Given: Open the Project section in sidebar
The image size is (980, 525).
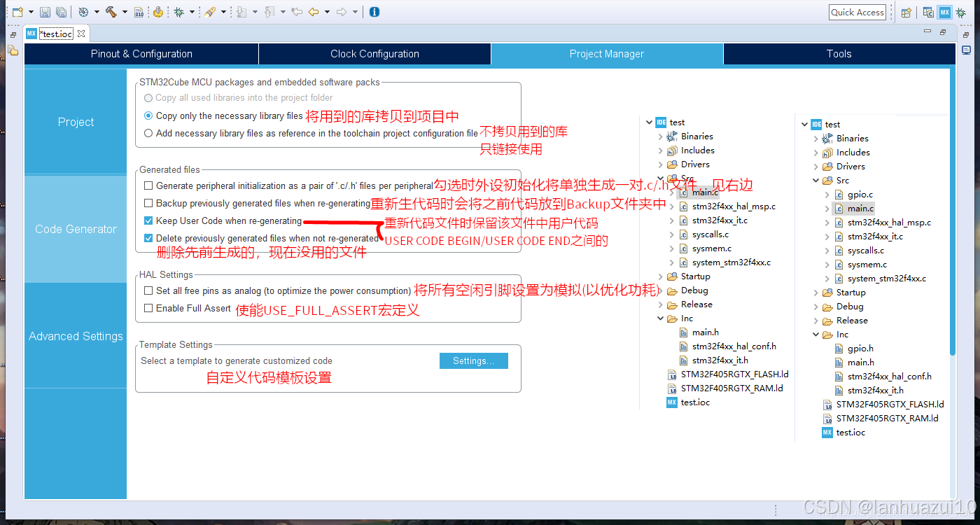Looking at the screenshot, I should 76,122.
